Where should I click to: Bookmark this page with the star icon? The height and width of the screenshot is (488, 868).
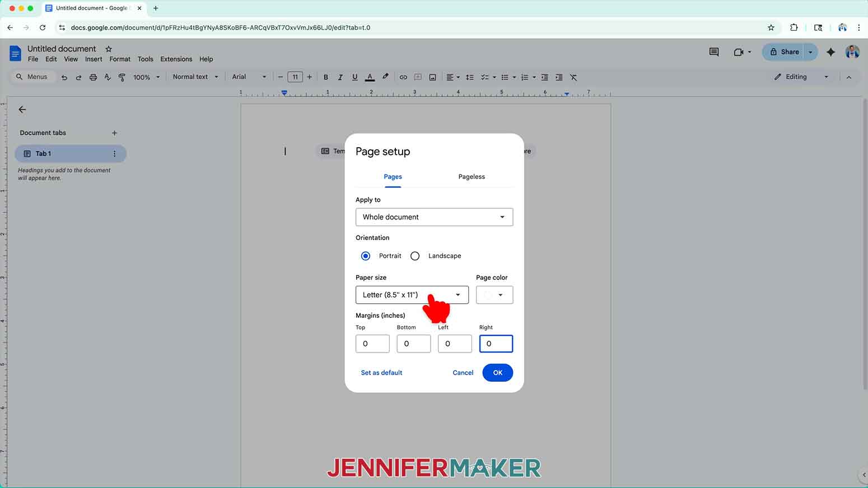pyautogui.click(x=771, y=27)
